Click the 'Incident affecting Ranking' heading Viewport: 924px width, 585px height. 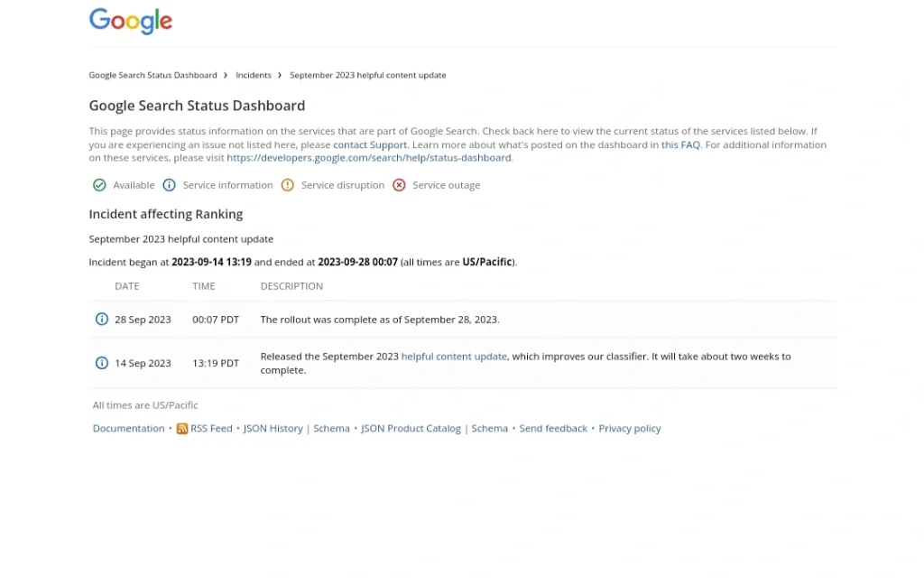click(x=166, y=214)
